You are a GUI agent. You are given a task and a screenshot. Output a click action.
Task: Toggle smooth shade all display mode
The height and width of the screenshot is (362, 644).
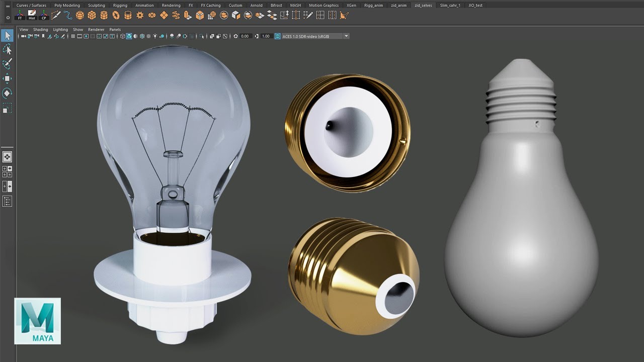pos(129,36)
